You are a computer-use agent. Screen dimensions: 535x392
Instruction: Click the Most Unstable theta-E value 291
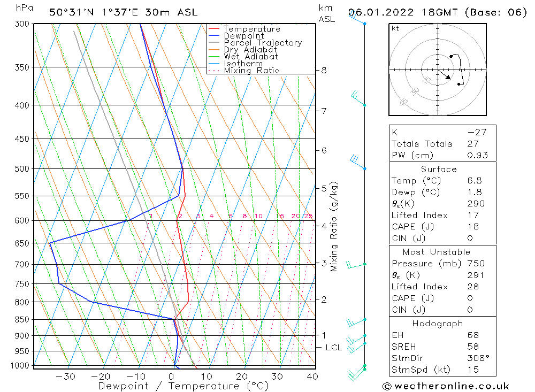coord(476,275)
